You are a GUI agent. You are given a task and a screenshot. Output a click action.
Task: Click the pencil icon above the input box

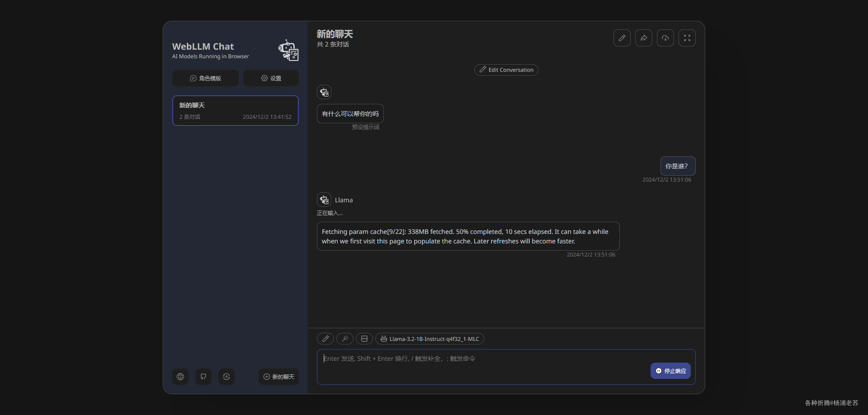tap(325, 339)
